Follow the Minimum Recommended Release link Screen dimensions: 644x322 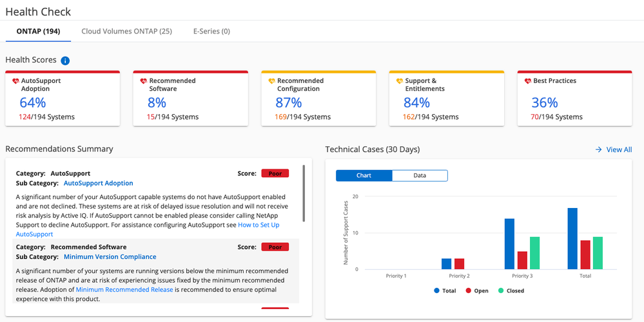[124, 290]
